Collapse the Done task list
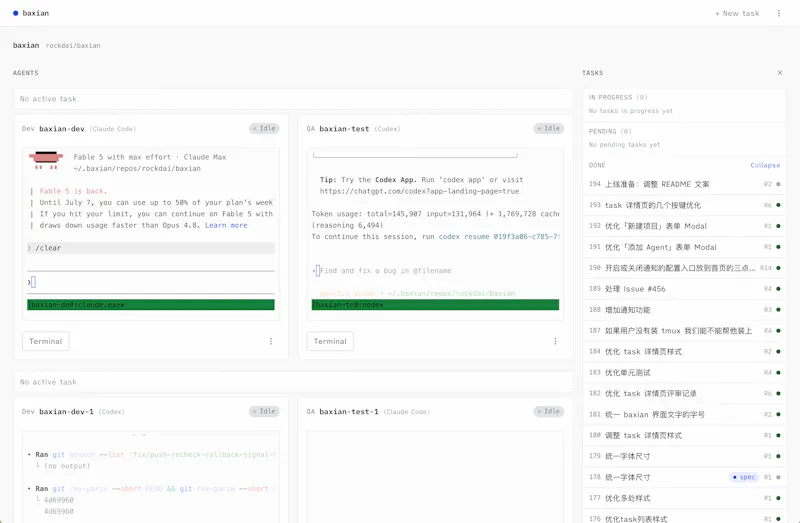 point(765,165)
